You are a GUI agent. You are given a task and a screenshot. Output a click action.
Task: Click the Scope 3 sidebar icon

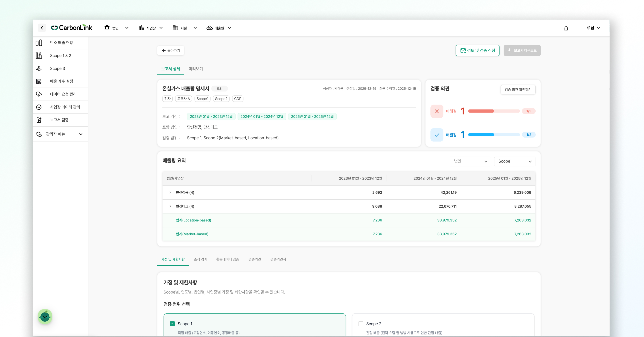point(39,69)
